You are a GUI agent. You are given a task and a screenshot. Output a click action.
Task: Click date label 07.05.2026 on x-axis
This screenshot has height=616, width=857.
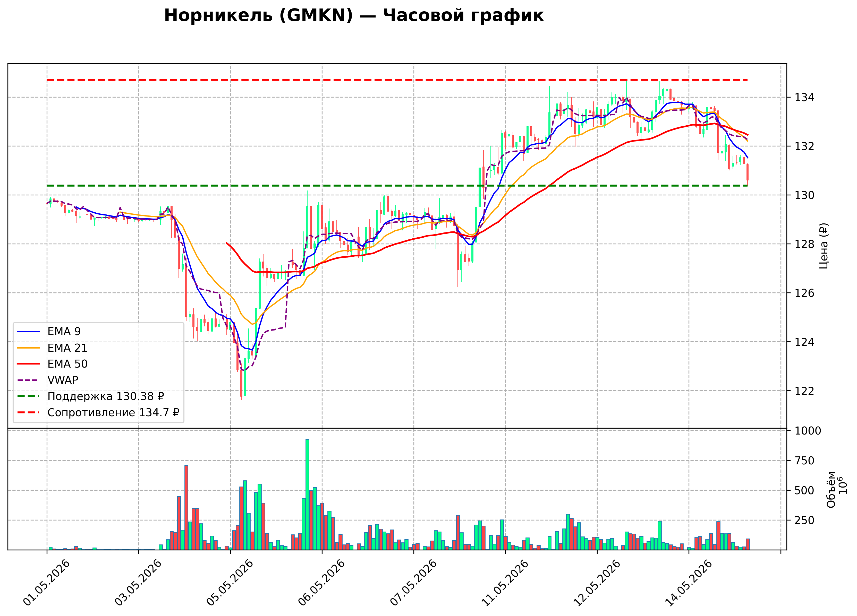413,583
